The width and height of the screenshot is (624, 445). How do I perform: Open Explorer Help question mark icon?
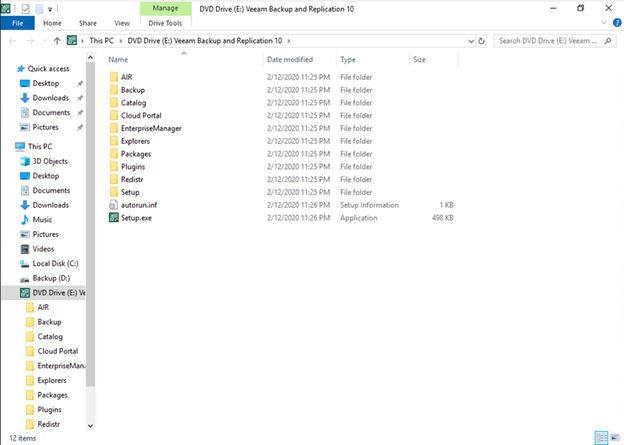(x=617, y=23)
